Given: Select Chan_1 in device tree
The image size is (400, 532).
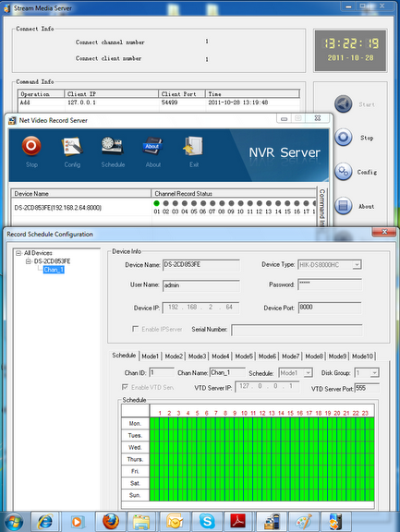Looking at the screenshot, I should 54,270.
